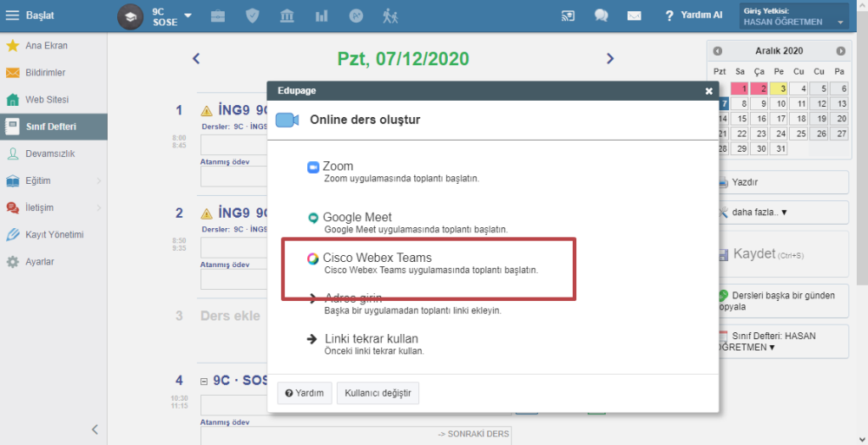The height and width of the screenshot is (445, 868).
Task: Open the envelope mail icon
Action: (635, 16)
